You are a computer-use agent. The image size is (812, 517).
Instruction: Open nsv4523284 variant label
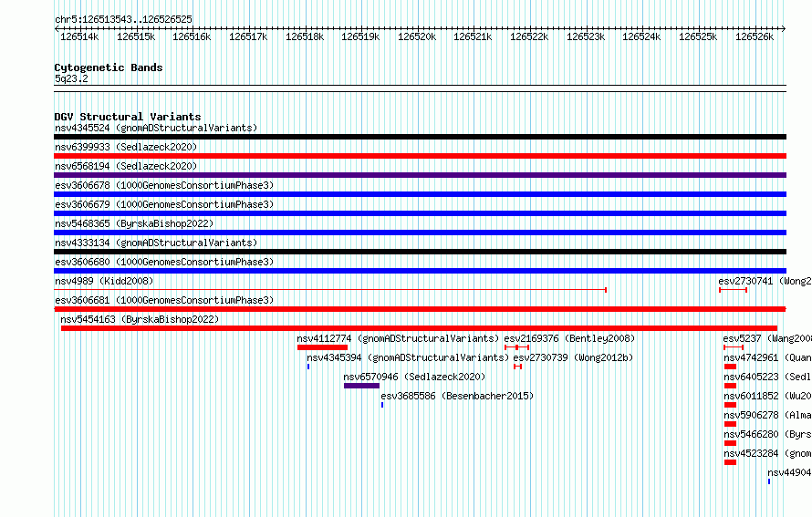pyautogui.click(x=767, y=453)
